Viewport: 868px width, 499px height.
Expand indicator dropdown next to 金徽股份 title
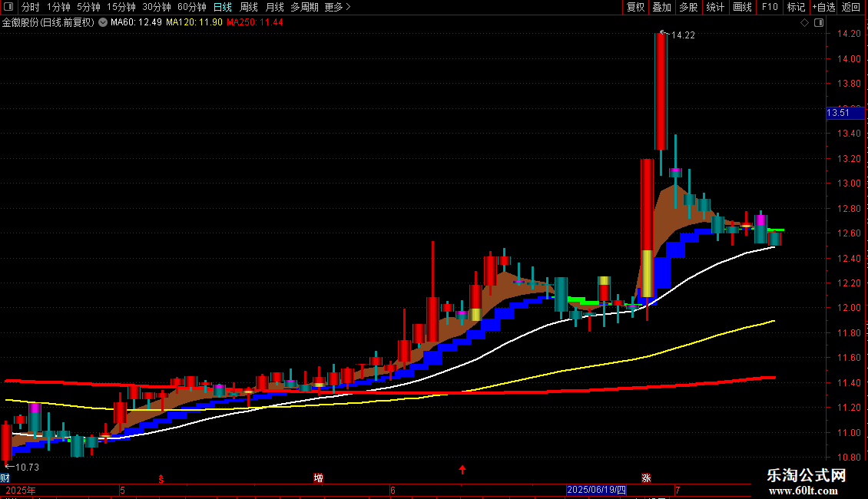click(103, 22)
